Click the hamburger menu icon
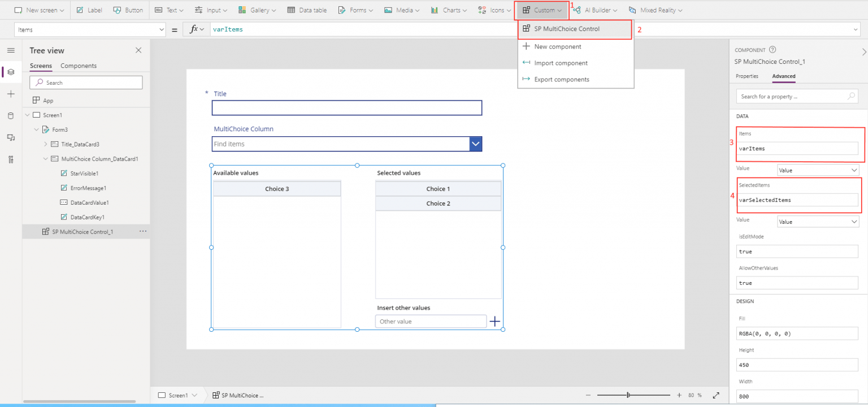Screen dimensions: 868x407 point(10,50)
